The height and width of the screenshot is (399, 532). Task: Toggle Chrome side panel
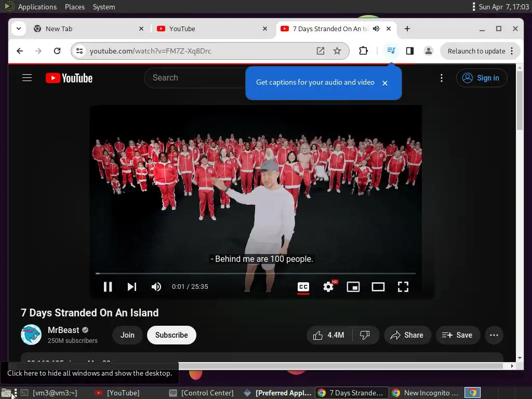tap(410, 51)
